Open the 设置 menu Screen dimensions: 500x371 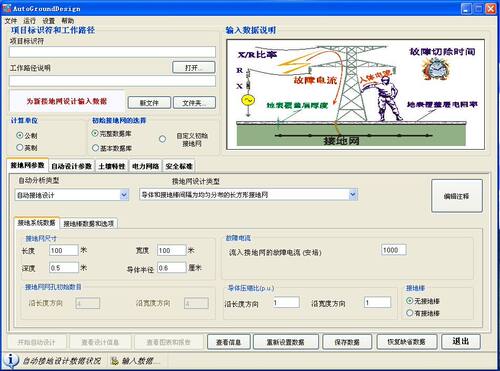coord(48,21)
